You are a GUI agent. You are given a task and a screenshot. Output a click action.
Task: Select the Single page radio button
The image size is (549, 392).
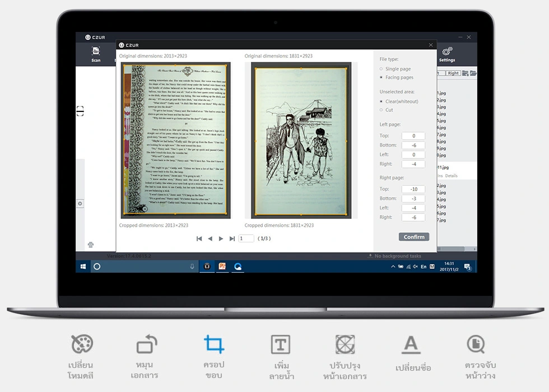pos(381,69)
